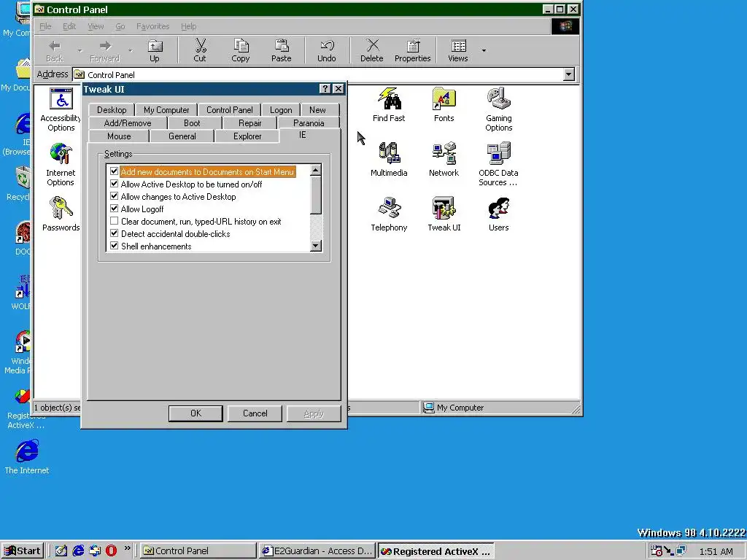This screenshot has width=747, height=560.
Task: Expand the Address bar dropdown
Action: coord(569,74)
